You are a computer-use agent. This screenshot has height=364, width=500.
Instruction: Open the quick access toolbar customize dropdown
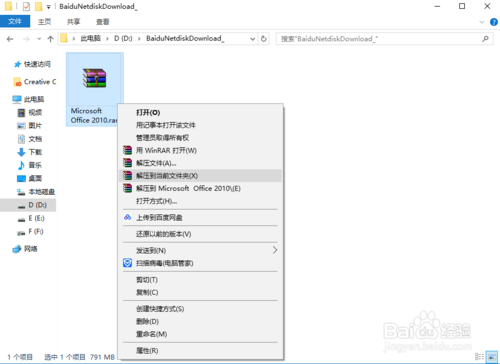click(x=48, y=7)
